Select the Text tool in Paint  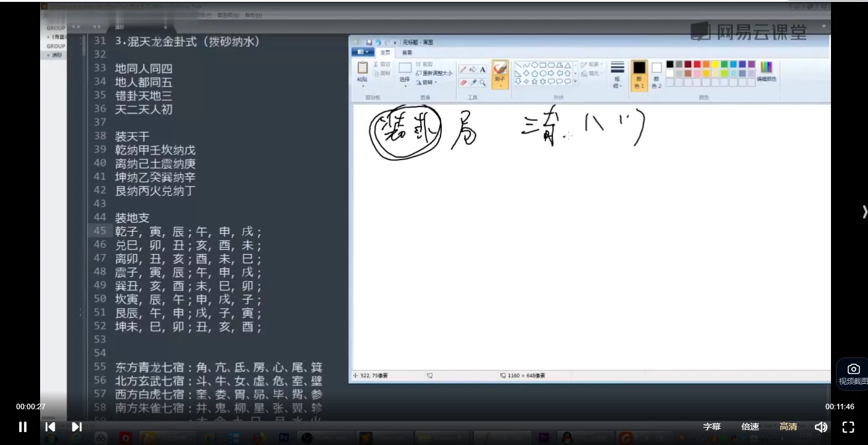(482, 68)
